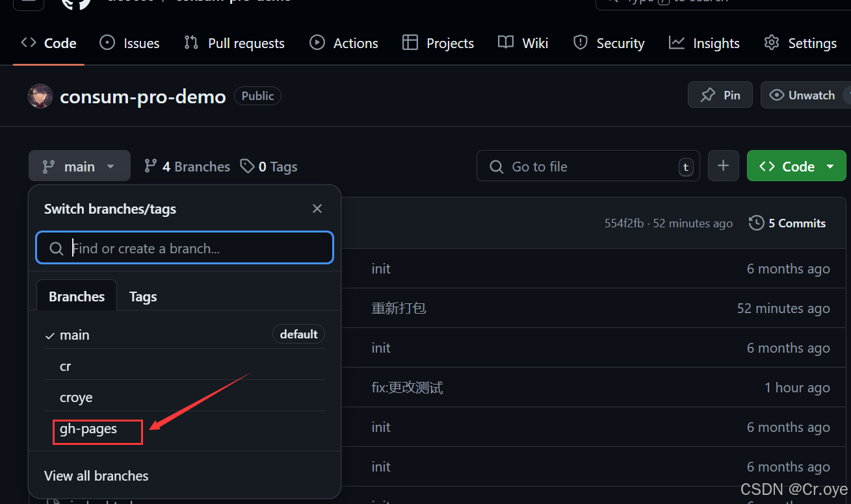Click the Pull requests icon
The image size is (851, 504).
coord(191,43)
